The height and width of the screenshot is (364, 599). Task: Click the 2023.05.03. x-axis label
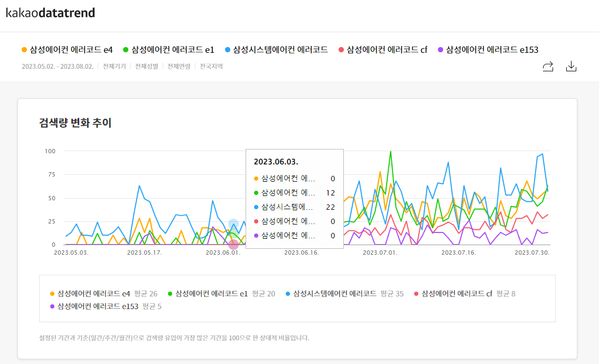pos(71,253)
